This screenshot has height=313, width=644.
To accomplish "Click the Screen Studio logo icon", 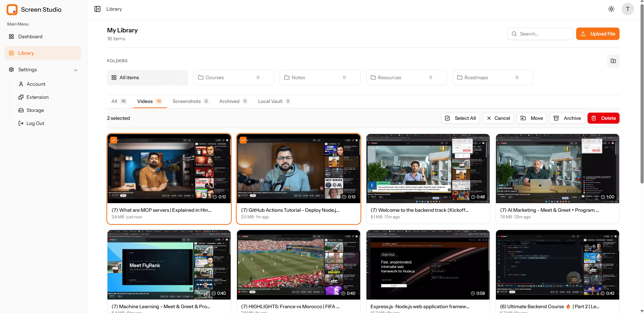I will click(12, 9).
